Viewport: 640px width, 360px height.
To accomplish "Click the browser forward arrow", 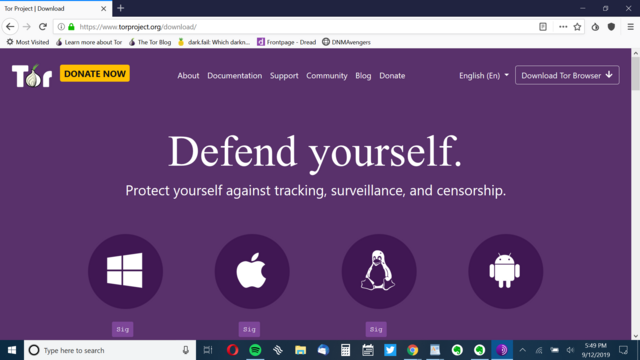I will click(x=27, y=27).
